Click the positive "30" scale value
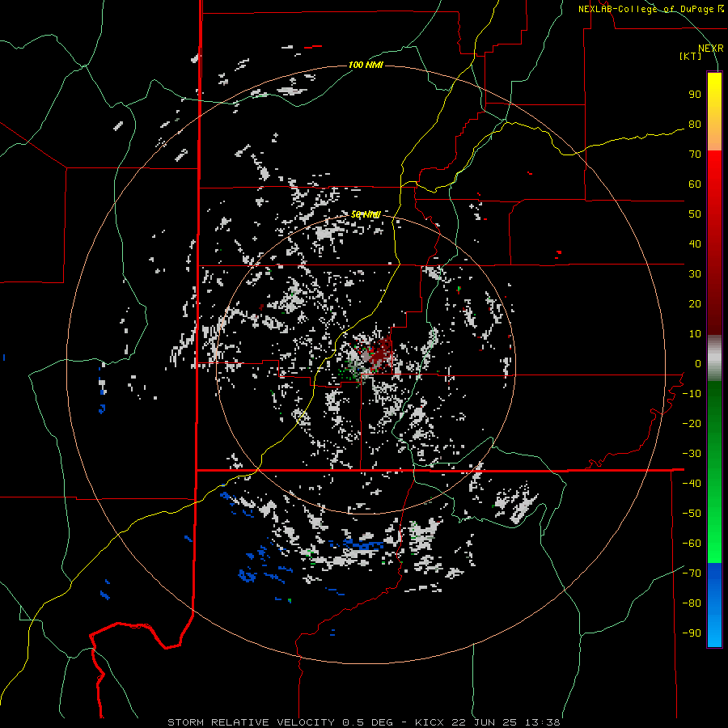Viewport: 728px width, 728px height. [695, 274]
